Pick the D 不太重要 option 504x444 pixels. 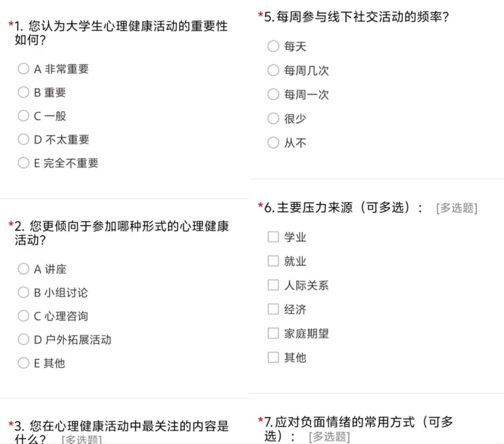point(24,139)
